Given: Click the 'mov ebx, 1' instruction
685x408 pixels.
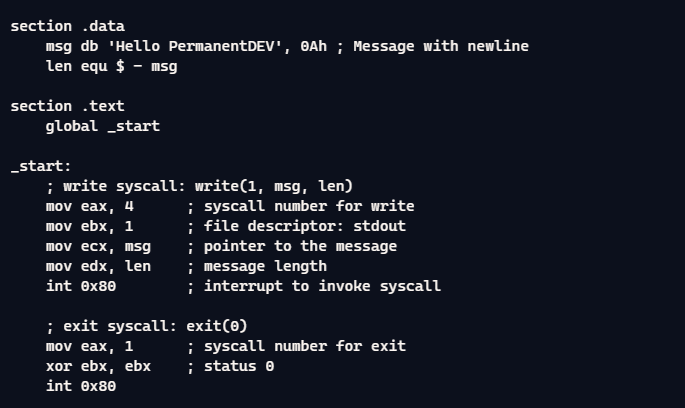Looking at the screenshot, I should point(89,226).
